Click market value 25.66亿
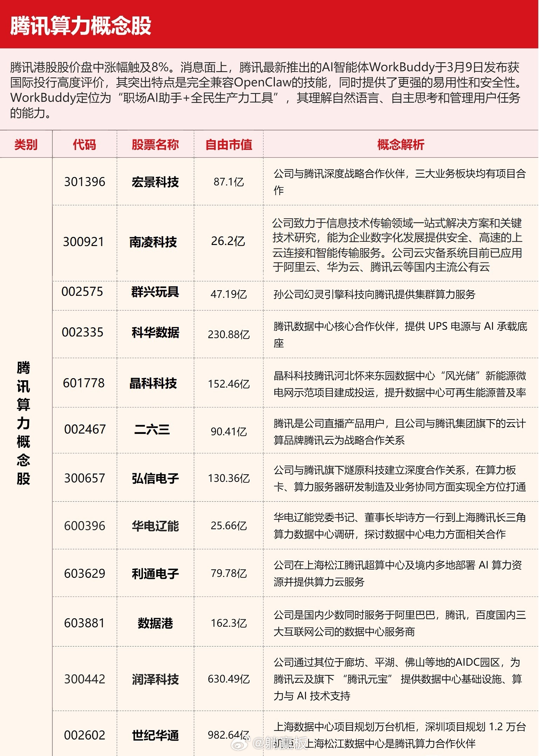This screenshot has height=756, width=539. click(228, 526)
